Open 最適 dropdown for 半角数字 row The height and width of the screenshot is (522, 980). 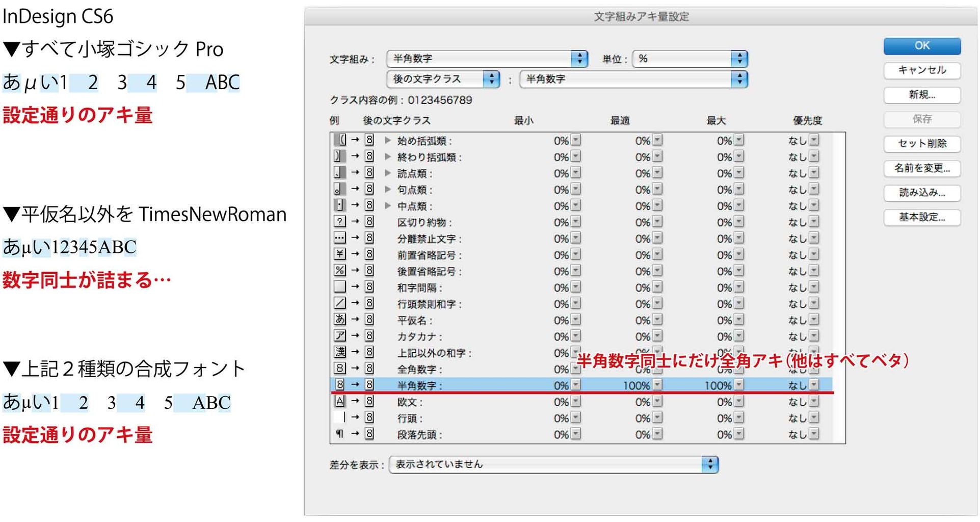(x=657, y=385)
